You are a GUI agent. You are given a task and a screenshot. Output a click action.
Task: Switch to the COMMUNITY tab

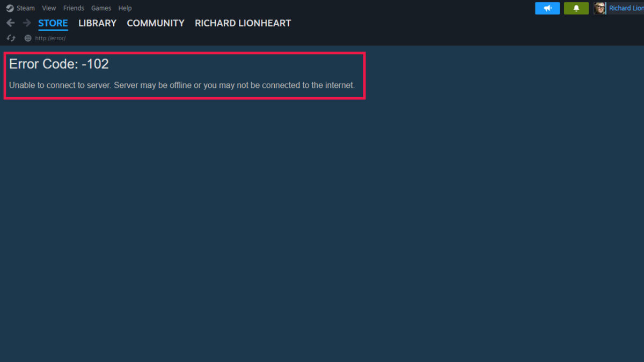tap(156, 23)
